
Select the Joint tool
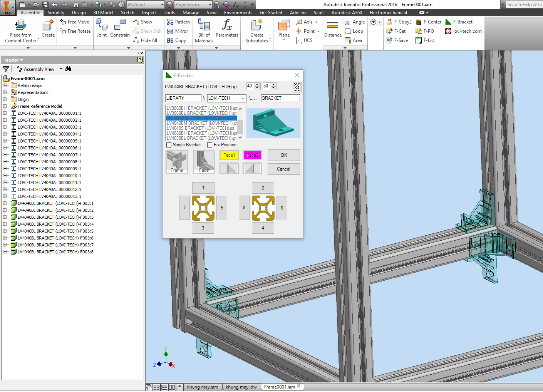pos(102,29)
